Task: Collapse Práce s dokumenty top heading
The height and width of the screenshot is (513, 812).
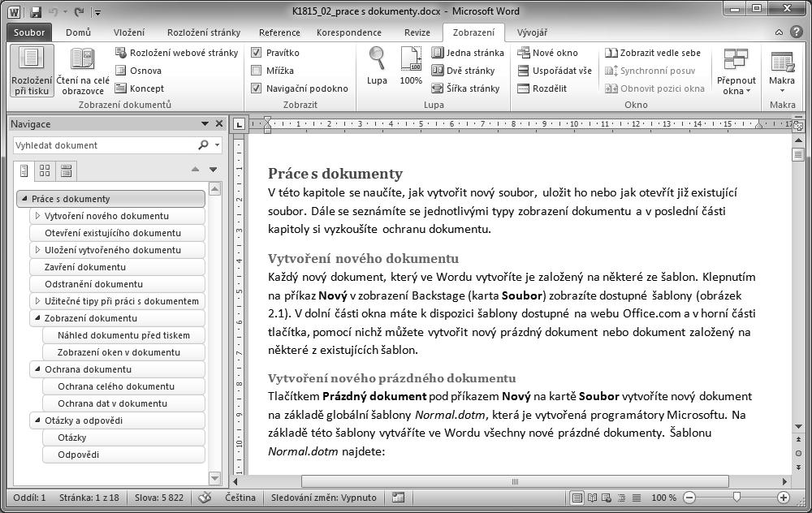Action: (x=24, y=199)
